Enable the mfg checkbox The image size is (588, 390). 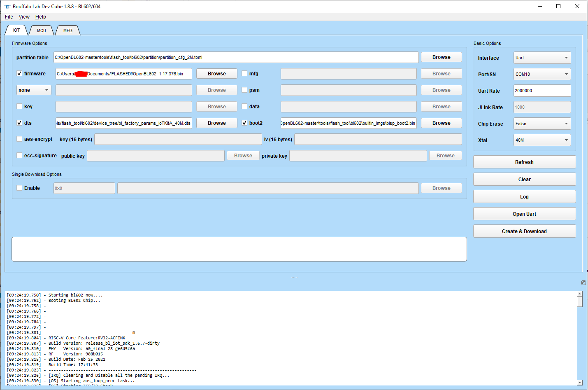click(x=244, y=73)
